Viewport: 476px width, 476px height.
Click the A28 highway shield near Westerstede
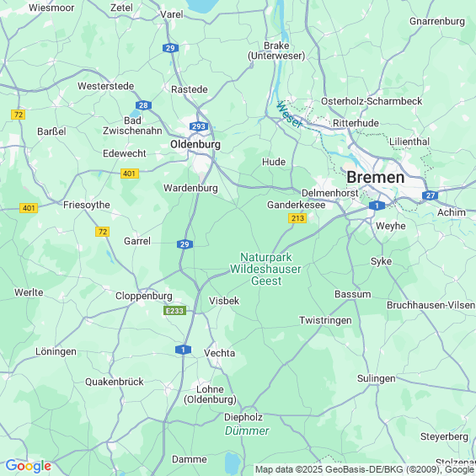(x=143, y=105)
